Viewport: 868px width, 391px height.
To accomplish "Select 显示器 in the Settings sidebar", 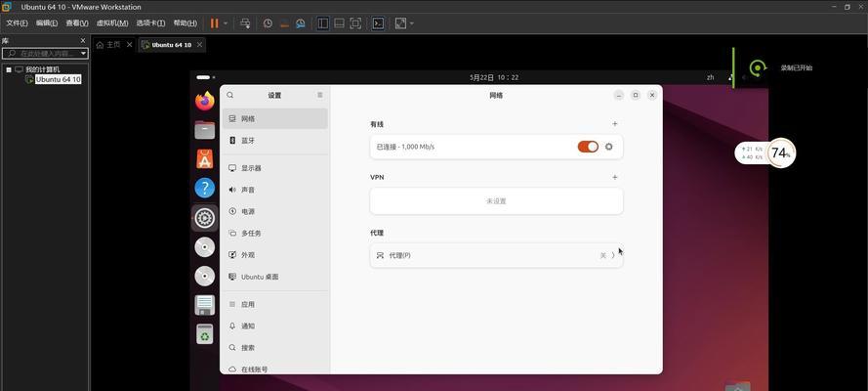I will tap(251, 168).
